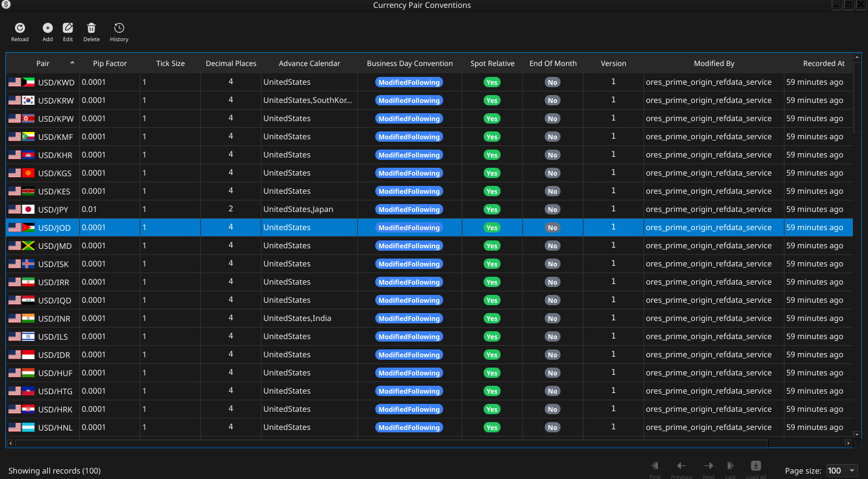Click the Load All button
Viewport: 868px width, 479px height.
point(756,469)
